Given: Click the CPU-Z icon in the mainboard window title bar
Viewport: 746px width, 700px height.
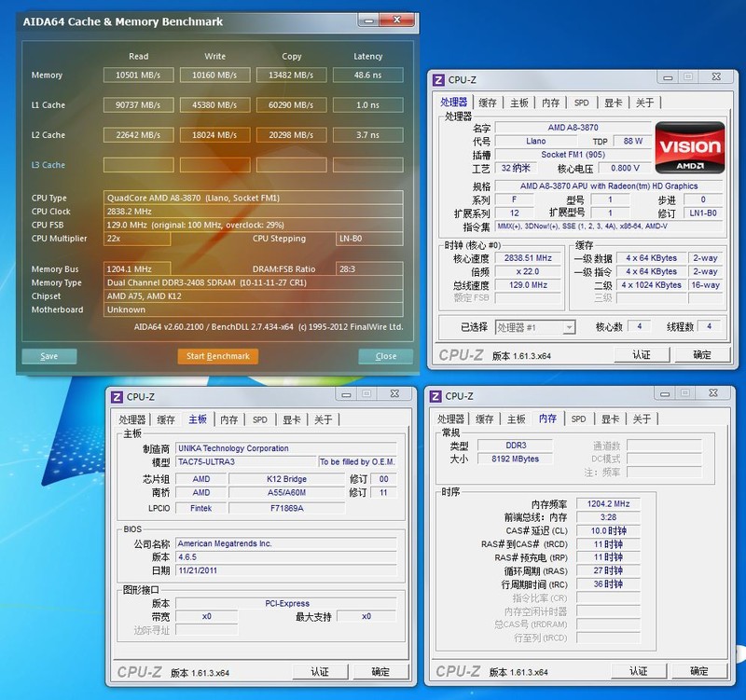Looking at the screenshot, I should pyautogui.click(x=117, y=397).
